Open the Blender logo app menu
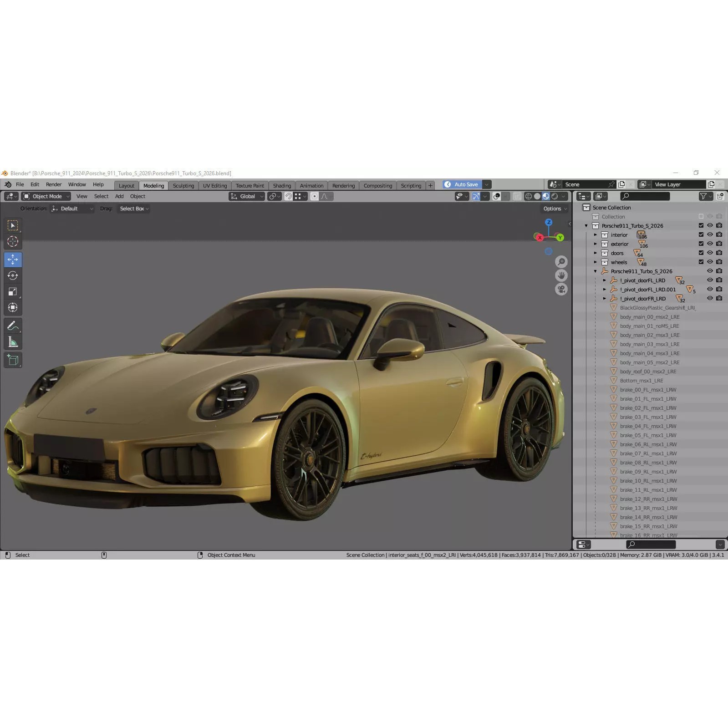This screenshot has height=728, width=728. (x=8, y=184)
